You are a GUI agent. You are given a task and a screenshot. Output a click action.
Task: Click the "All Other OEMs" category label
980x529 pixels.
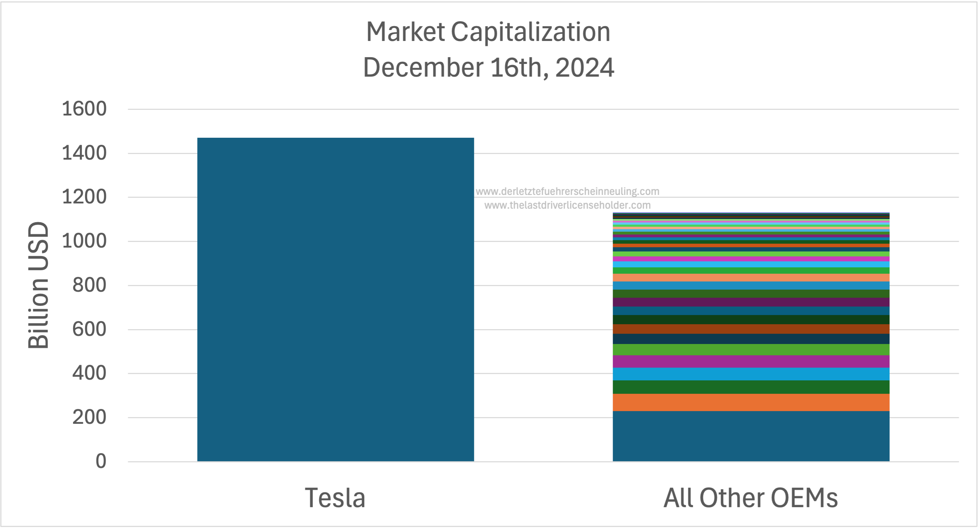(x=751, y=498)
